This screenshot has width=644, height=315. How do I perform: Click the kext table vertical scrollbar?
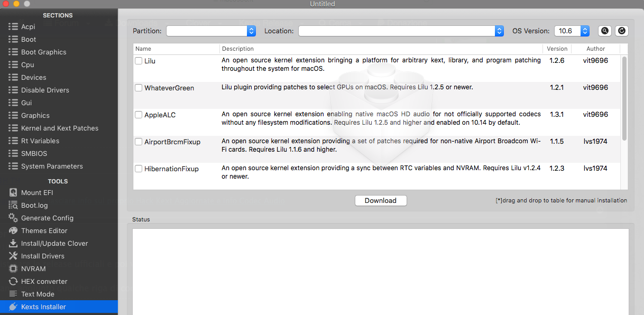coord(624,98)
